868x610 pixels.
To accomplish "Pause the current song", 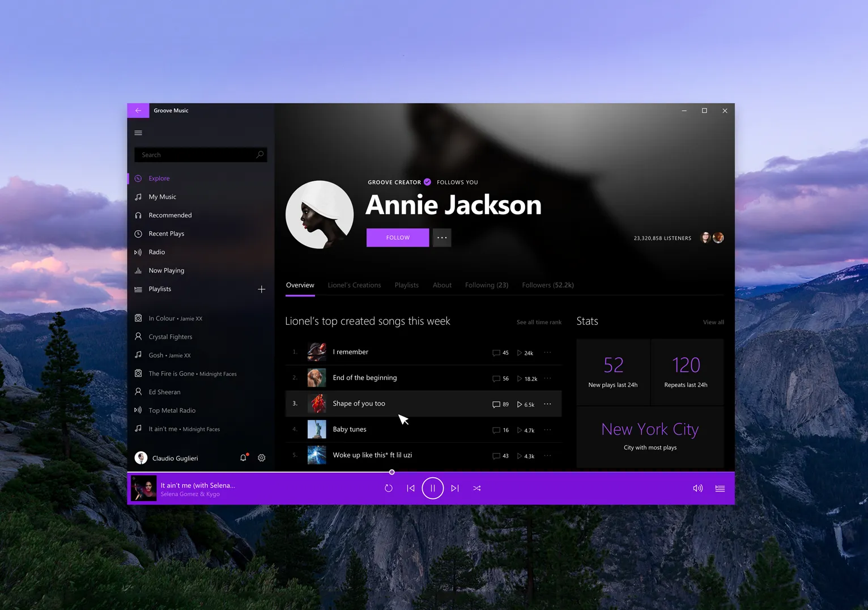I will 433,488.
